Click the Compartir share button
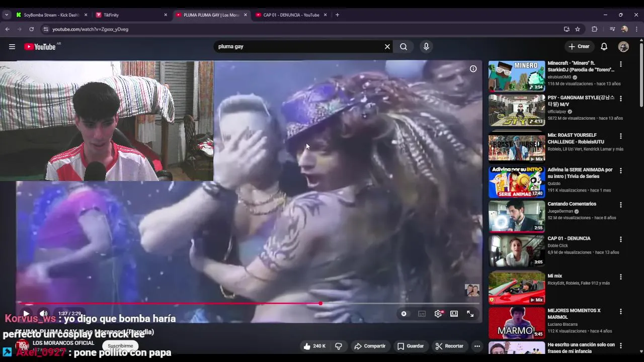The width and height of the screenshot is (644, 362). [x=370, y=346]
